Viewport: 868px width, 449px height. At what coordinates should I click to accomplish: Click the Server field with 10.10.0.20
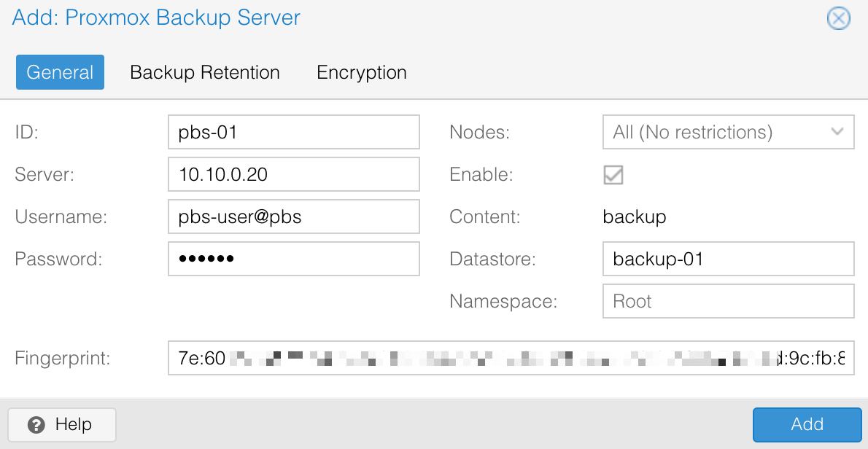click(x=294, y=174)
